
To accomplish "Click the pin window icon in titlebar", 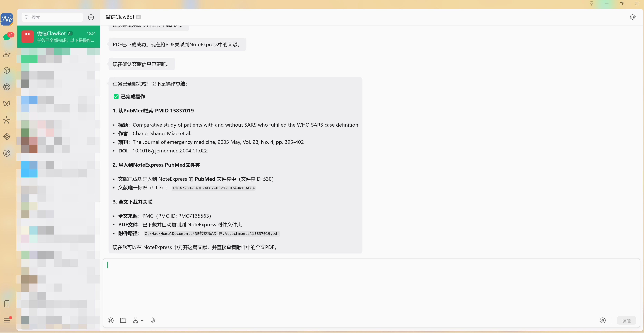I will (591, 3).
